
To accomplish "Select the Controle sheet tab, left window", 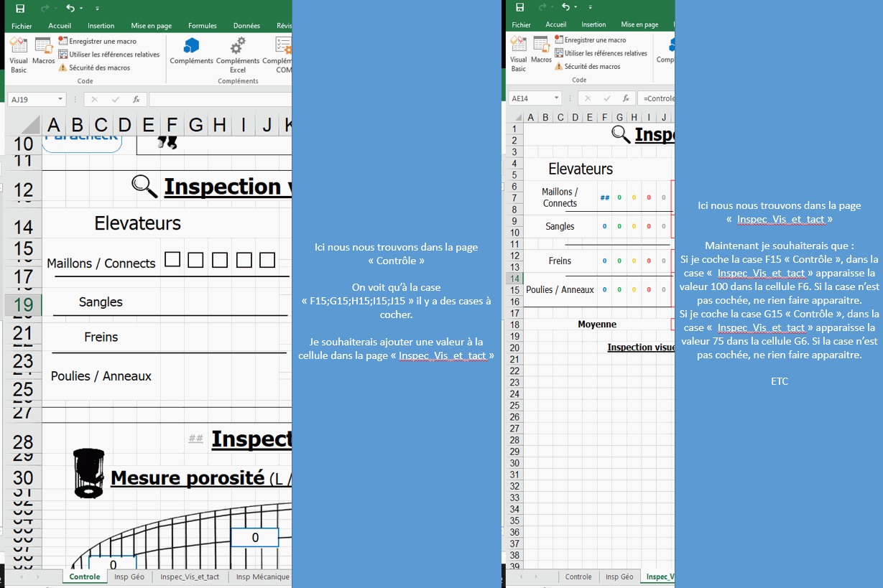I will tap(85, 577).
